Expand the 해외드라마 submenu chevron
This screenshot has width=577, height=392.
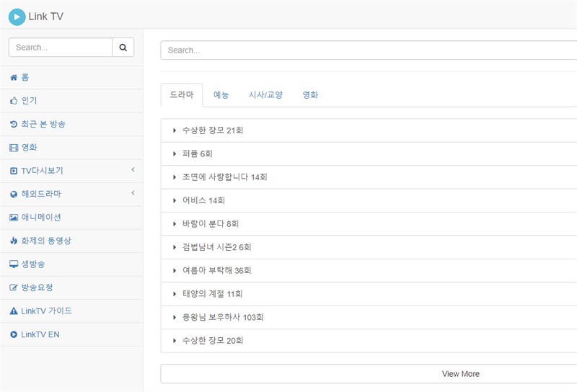pos(133,193)
